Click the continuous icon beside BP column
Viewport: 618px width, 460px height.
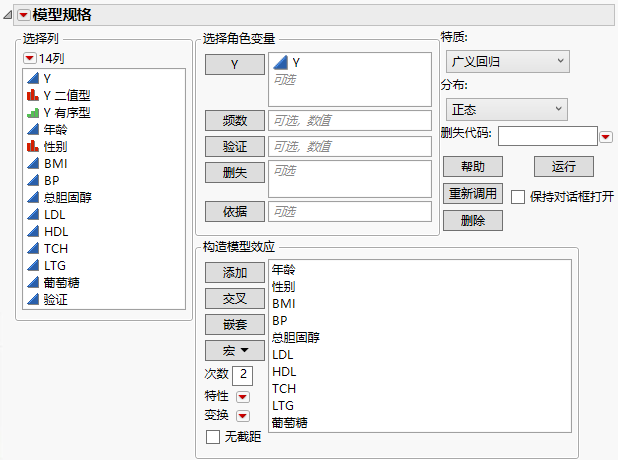click(33, 181)
